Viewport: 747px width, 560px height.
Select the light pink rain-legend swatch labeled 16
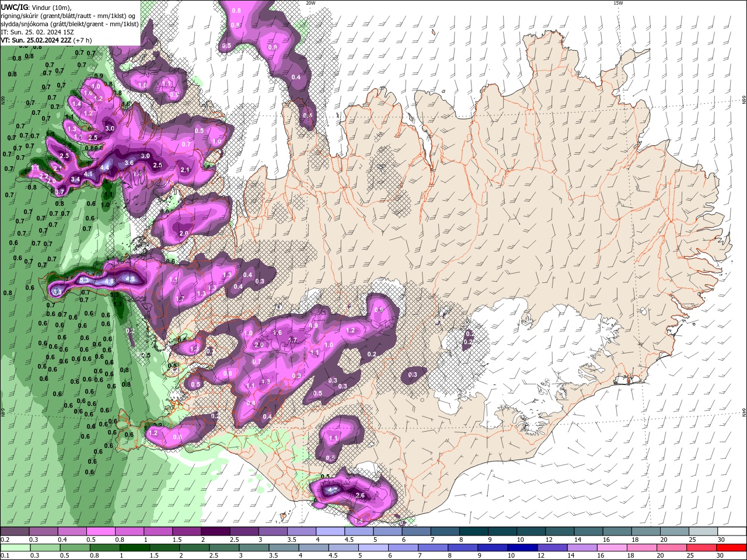(612, 548)
